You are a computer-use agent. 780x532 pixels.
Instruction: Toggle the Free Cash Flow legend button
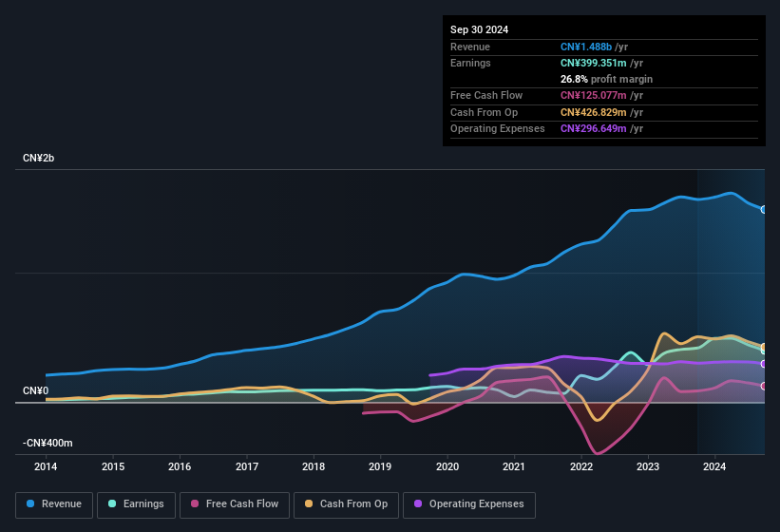click(235, 504)
